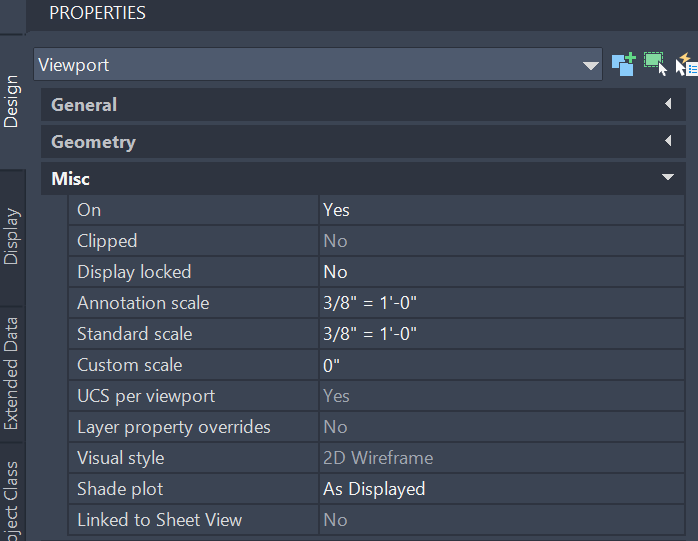Switch to the Design tab
This screenshot has width=698, height=541.
[11, 101]
